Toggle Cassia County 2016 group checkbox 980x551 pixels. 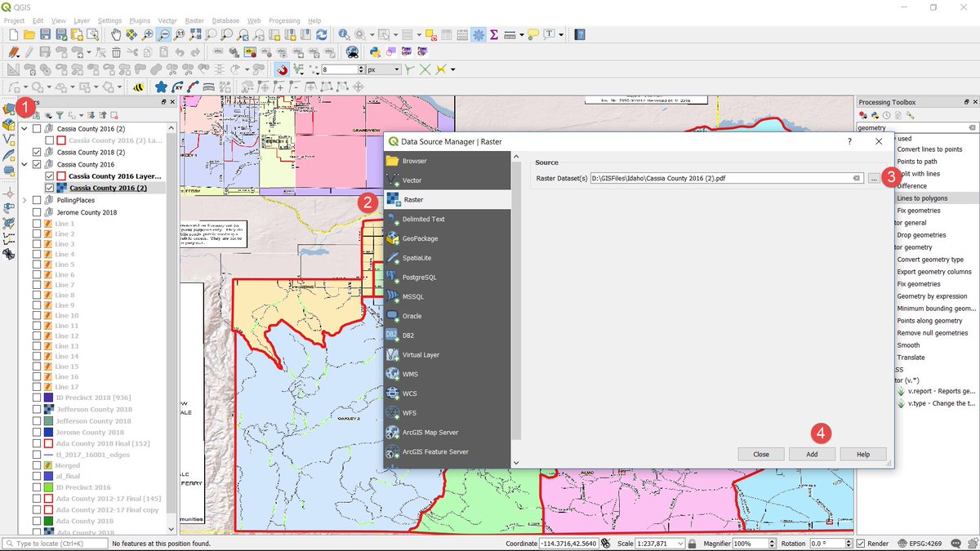click(37, 164)
